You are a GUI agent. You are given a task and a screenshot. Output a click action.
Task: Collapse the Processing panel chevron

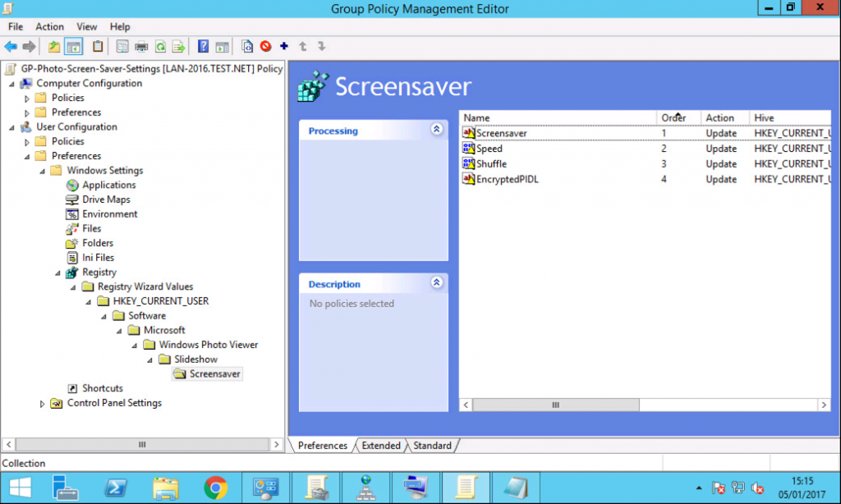click(436, 131)
